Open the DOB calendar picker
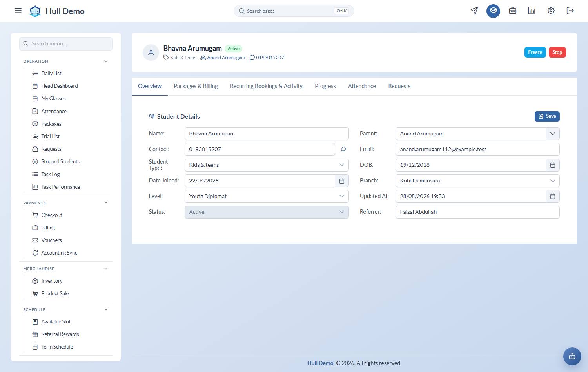Screen dimensions: 588x372 [553, 165]
